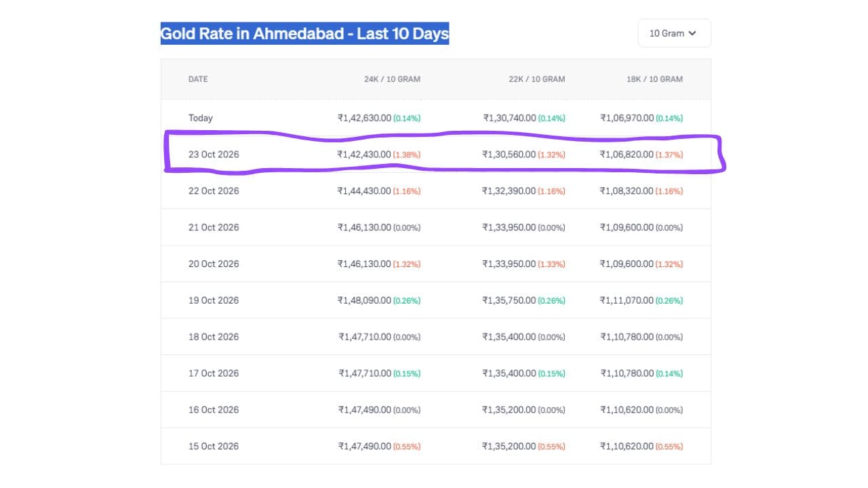The width and height of the screenshot is (868, 488).
Task: Click today's 22K price ₹1,30,740.00
Action: (509, 118)
